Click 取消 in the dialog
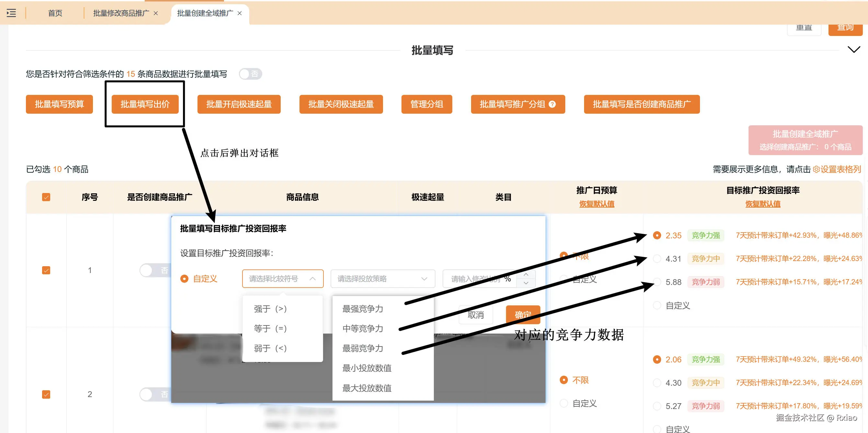868x433 pixels. point(476,315)
